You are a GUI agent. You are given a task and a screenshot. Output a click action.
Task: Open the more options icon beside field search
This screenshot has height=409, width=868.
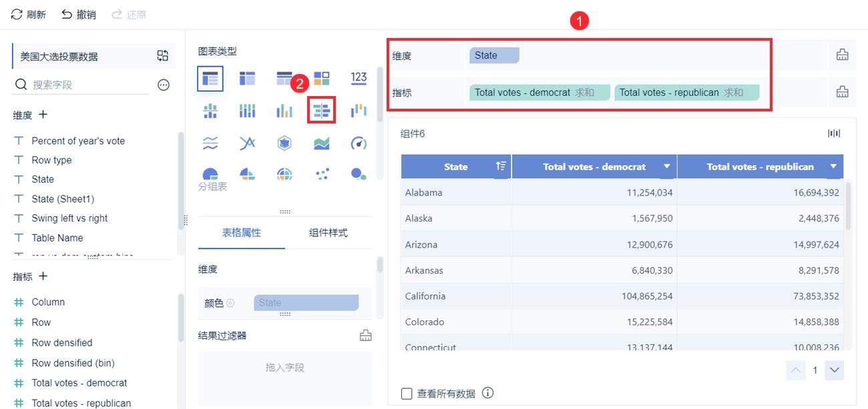click(x=163, y=85)
